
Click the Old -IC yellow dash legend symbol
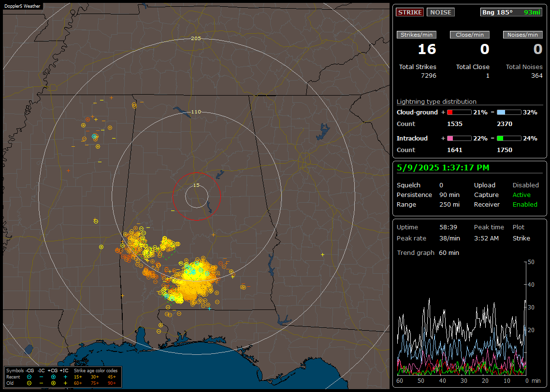(41, 383)
